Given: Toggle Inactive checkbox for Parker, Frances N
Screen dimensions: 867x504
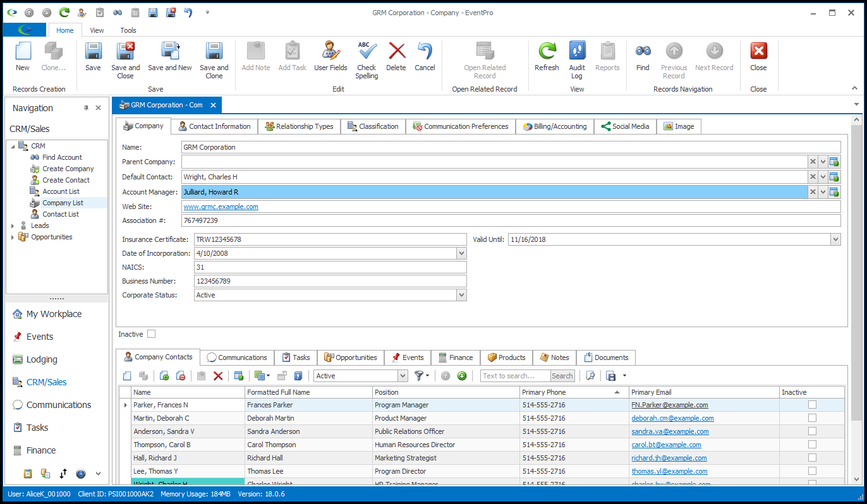Looking at the screenshot, I should tap(812, 405).
